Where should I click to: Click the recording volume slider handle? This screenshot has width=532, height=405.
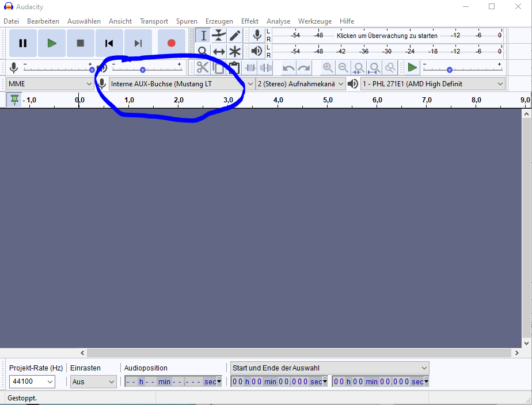pyautogui.click(x=92, y=70)
